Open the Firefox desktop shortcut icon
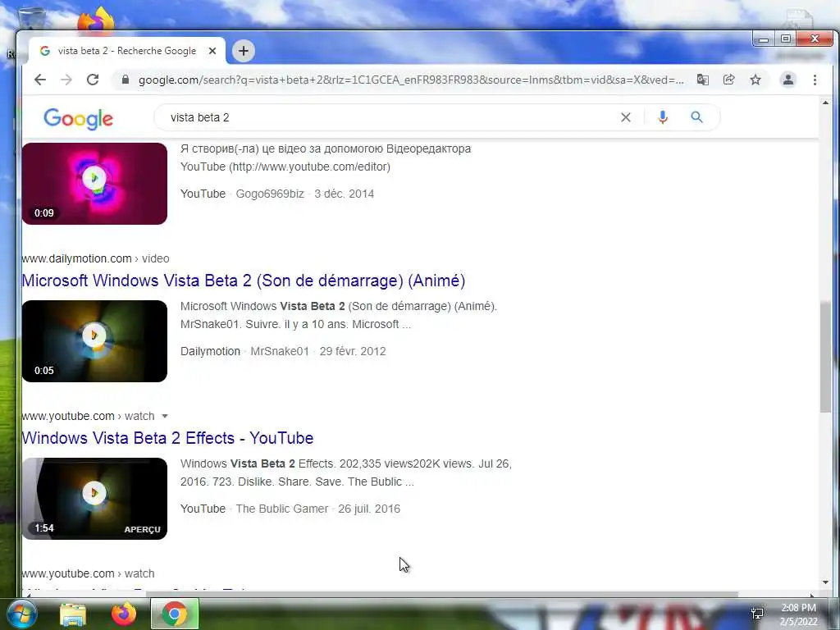This screenshot has height=630, width=840. pos(96,21)
